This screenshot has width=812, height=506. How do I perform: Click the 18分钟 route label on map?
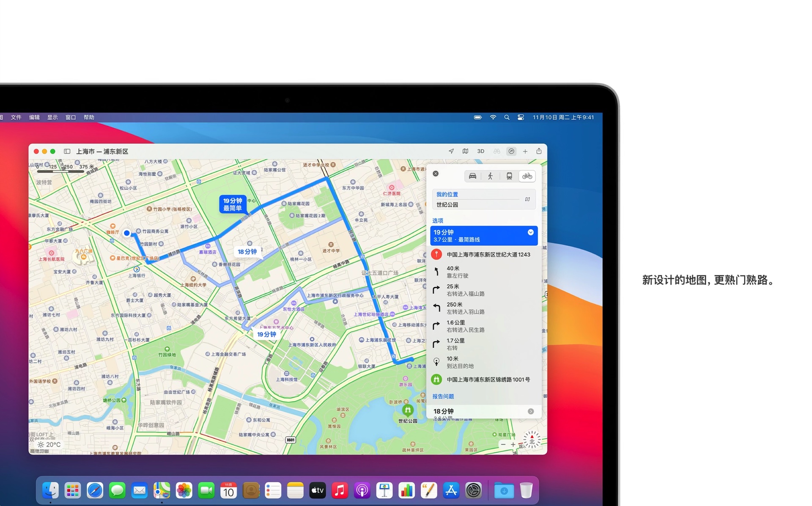(x=247, y=252)
